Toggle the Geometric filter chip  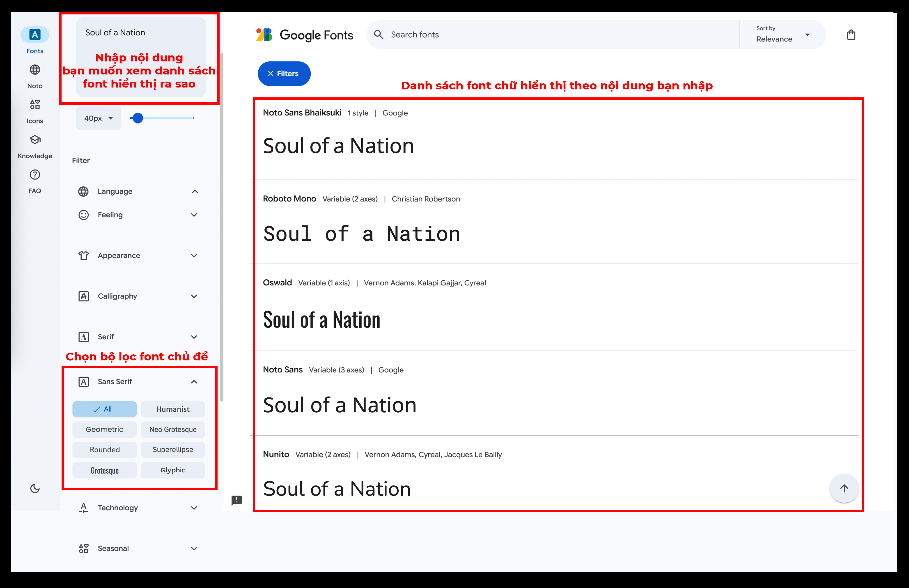point(104,429)
